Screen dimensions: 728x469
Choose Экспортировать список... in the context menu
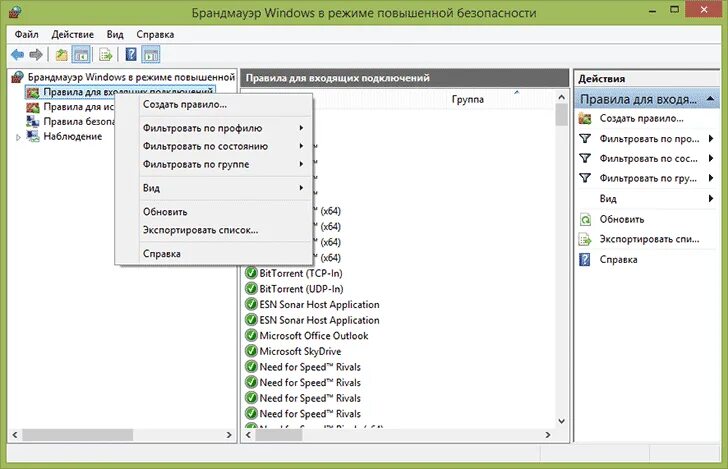coord(214,230)
